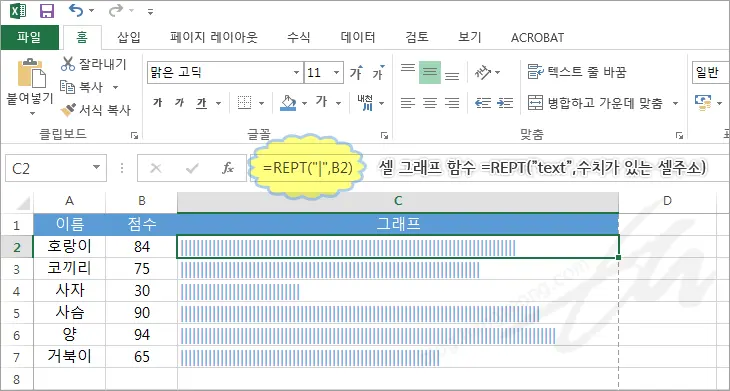This screenshot has width=730, height=391.
Task: Switch to the 수식 tab
Action: [x=298, y=37]
